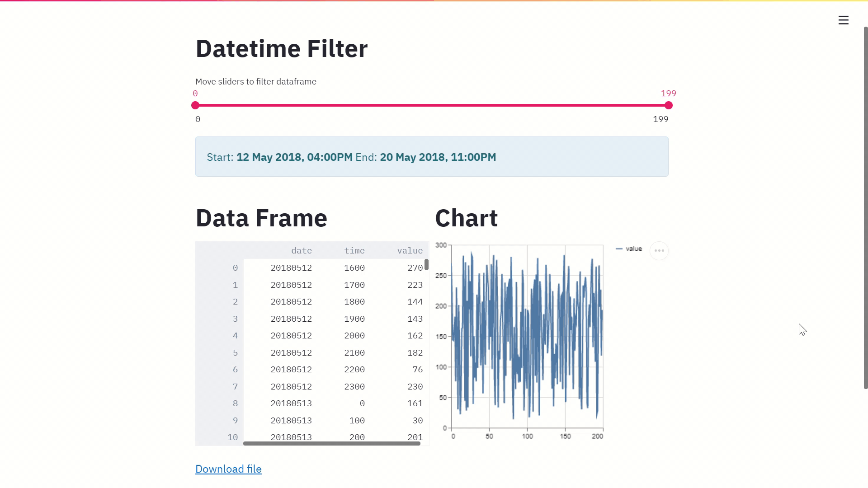
Task: Open the hamburger navigation menu
Action: click(x=843, y=20)
